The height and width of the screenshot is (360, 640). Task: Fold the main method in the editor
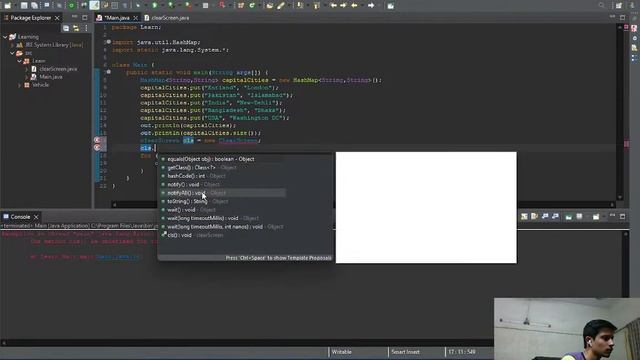(x=109, y=72)
